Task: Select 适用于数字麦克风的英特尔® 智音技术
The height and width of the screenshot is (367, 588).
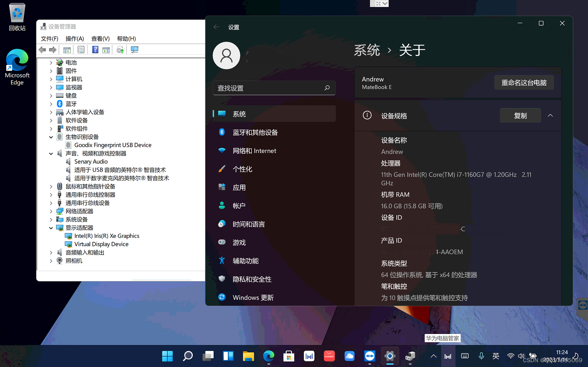Action: click(121, 178)
